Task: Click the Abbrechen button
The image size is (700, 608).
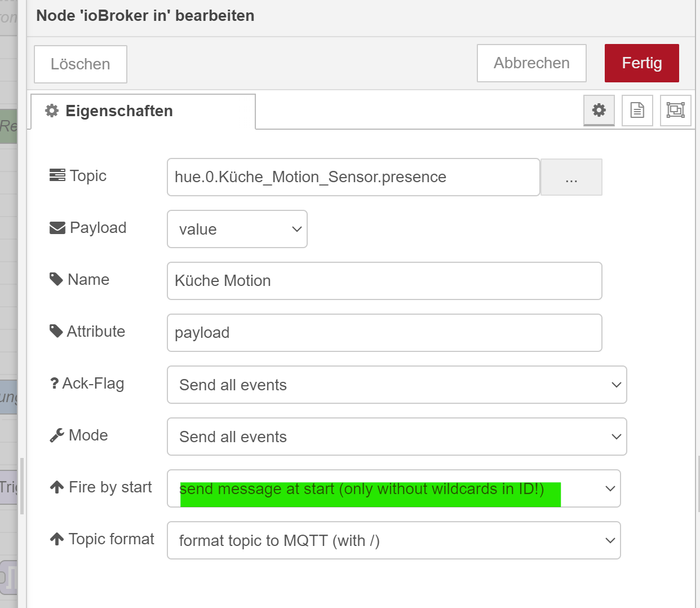Action: 531,63
